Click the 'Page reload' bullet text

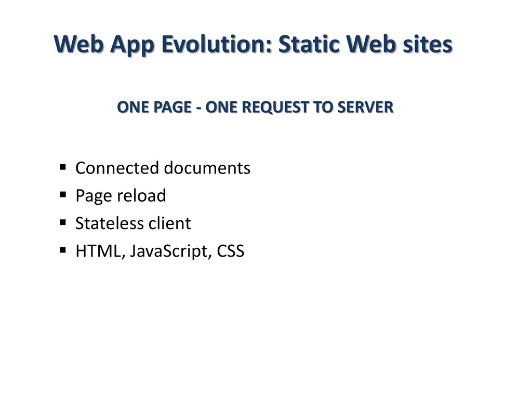(x=121, y=196)
